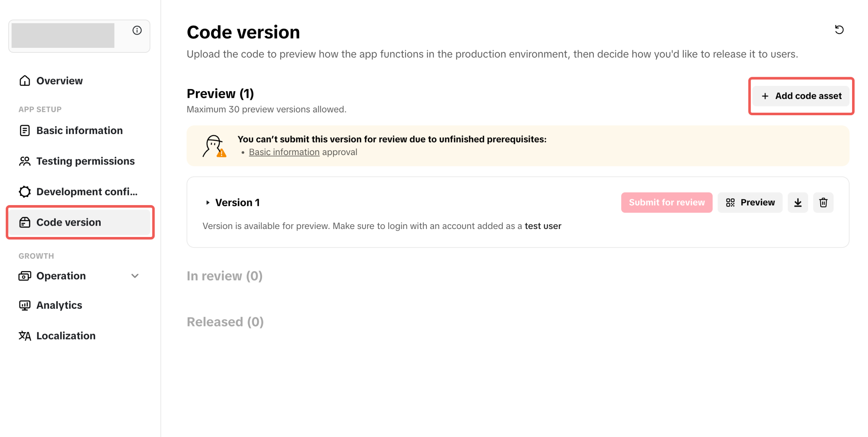
Task: Click the Development configuration gear icon
Action: [x=25, y=192]
